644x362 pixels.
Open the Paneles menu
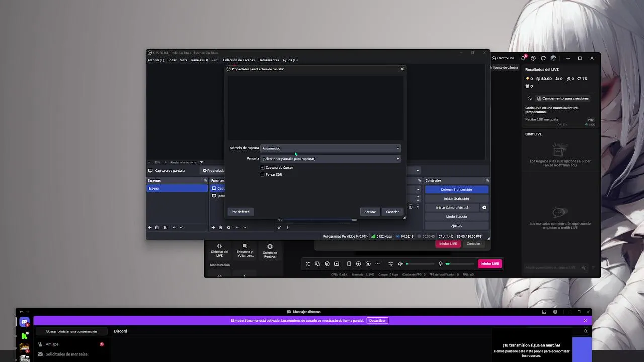coord(199,60)
